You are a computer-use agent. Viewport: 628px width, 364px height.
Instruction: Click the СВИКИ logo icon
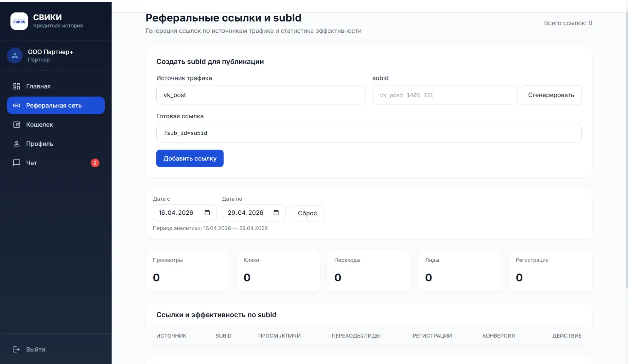[x=19, y=21]
